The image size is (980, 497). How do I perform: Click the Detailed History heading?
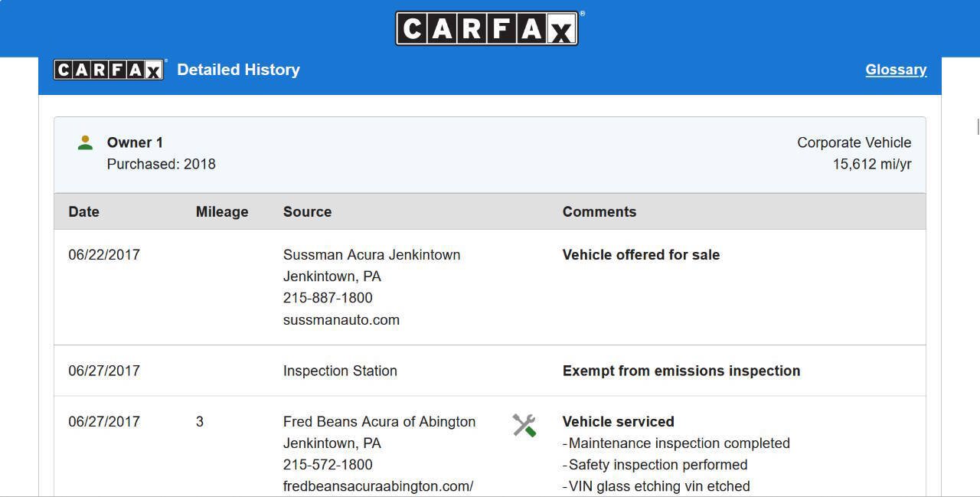click(x=238, y=70)
